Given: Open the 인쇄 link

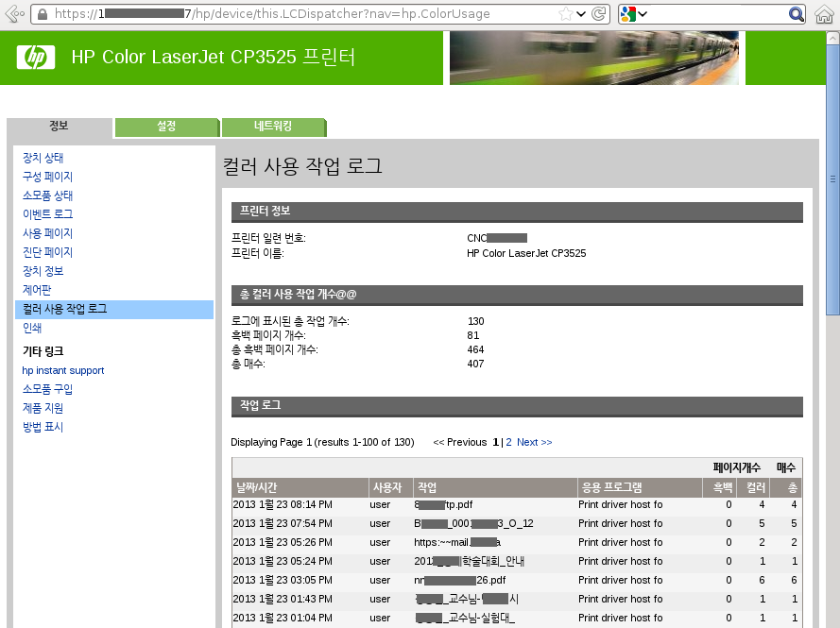Looking at the screenshot, I should coord(32,328).
